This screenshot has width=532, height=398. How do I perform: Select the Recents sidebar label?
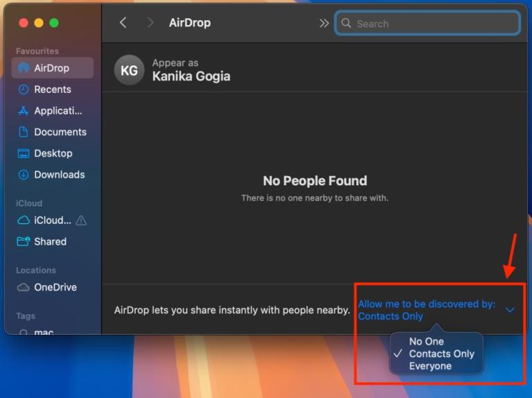pos(53,89)
